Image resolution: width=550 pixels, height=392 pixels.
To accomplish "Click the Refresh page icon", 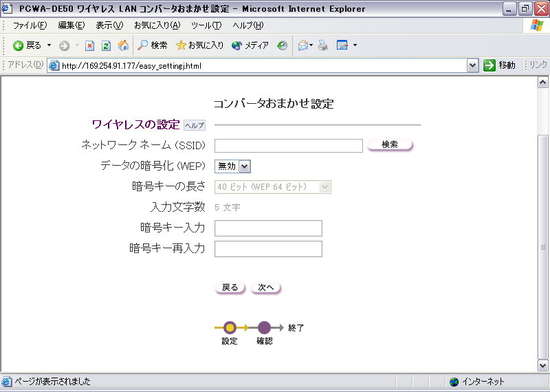I will [x=107, y=45].
